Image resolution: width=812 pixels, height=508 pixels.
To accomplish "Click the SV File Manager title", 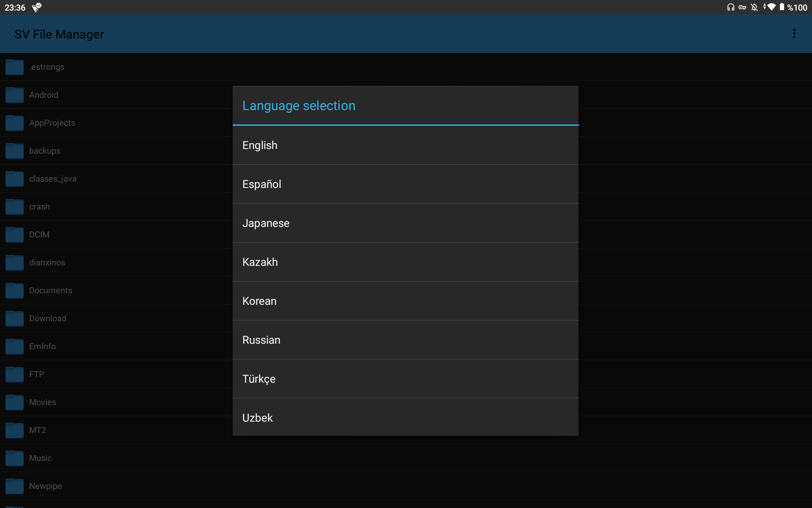I will click(x=59, y=34).
